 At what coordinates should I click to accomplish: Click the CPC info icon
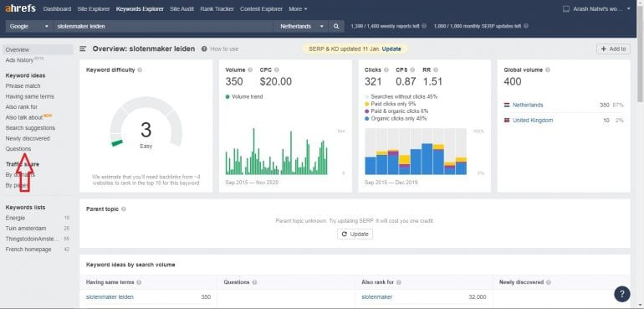(276, 70)
